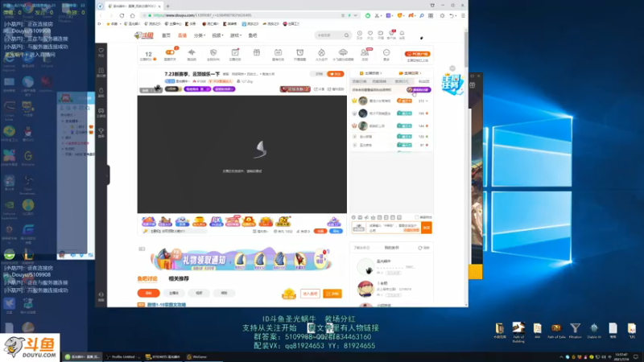
Task: Click the video player loading area
Action: [x=242, y=154]
